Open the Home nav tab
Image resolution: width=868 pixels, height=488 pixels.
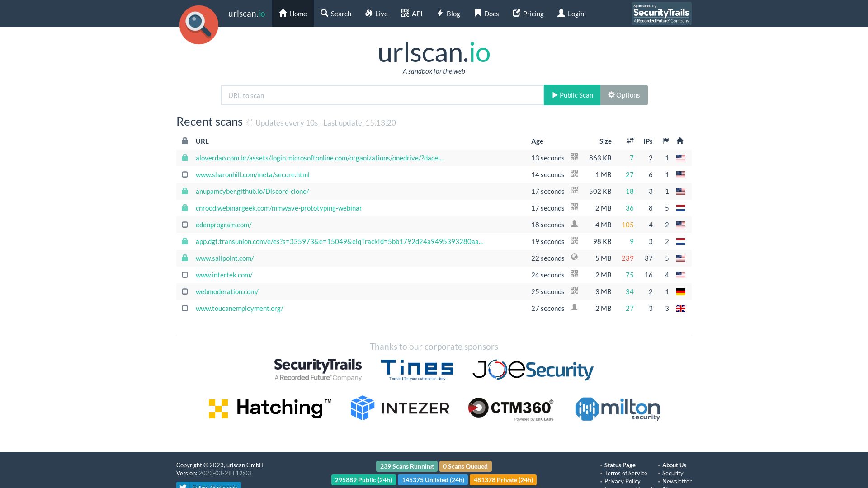tap(293, 14)
